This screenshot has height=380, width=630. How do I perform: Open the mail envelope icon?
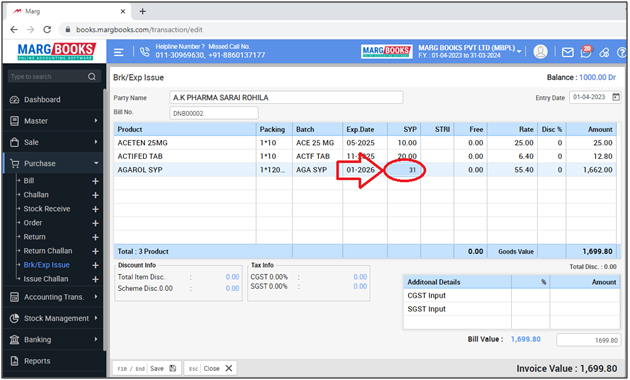click(x=567, y=52)
